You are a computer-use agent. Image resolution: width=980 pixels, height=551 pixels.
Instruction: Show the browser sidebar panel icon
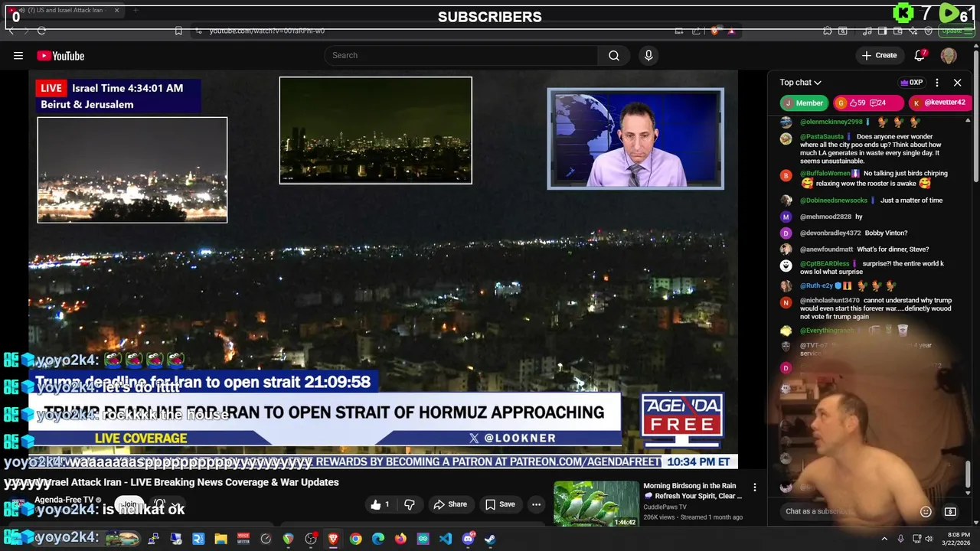click(882, 31)
